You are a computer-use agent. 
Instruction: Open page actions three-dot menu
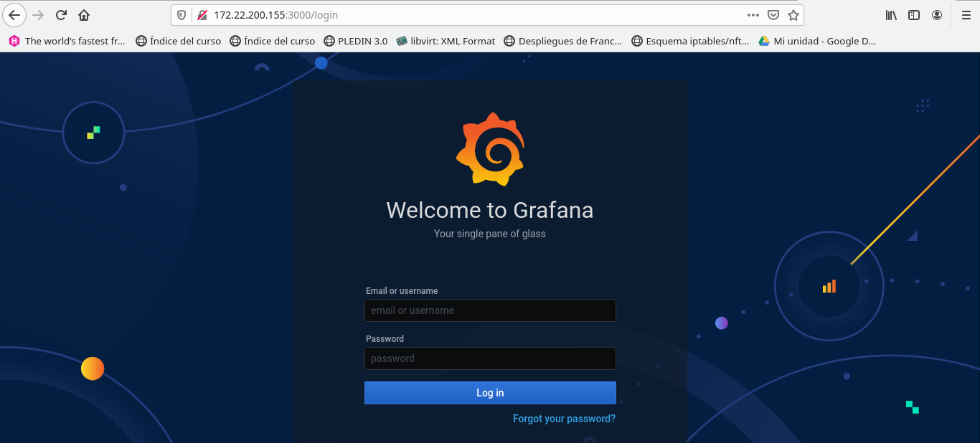point(753,15)
